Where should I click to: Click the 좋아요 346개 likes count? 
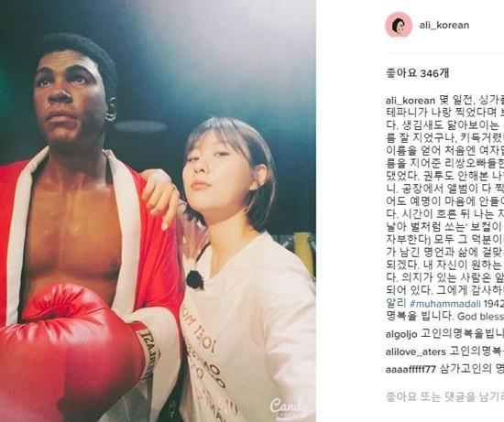417,73
